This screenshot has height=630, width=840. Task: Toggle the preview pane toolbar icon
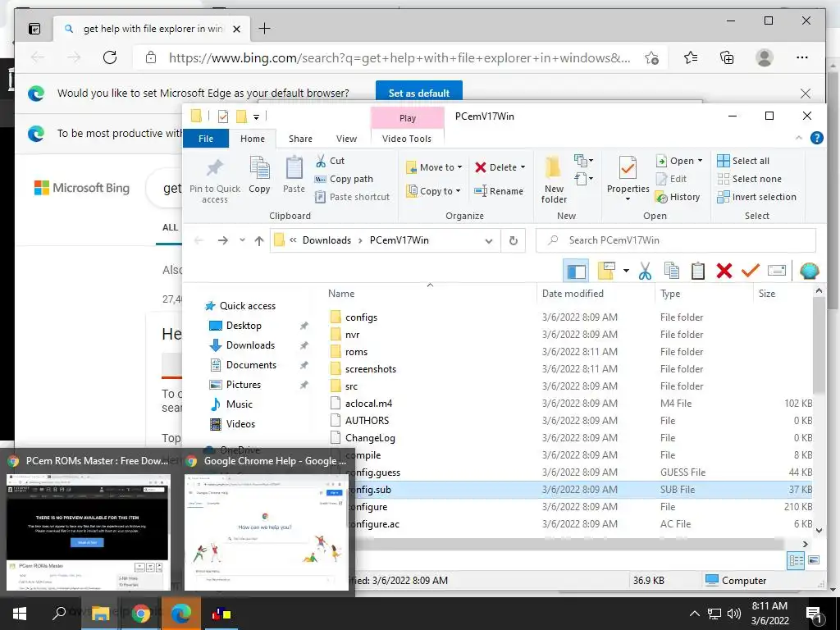[576, 271]
